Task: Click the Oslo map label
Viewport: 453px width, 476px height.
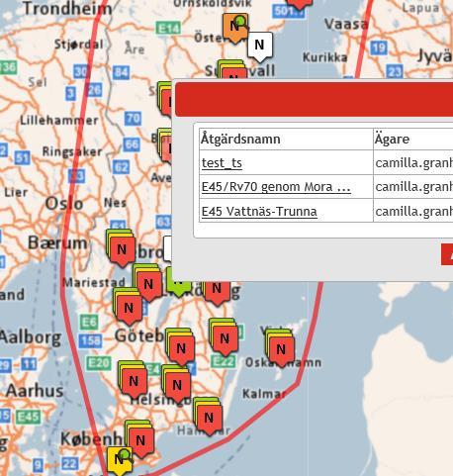Action: [64, 204]
